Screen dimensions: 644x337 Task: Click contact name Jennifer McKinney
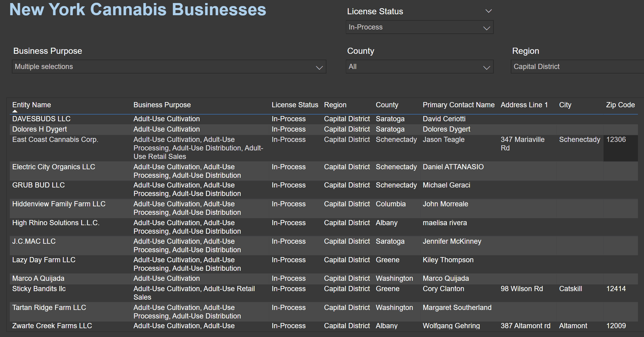(452, 241)
